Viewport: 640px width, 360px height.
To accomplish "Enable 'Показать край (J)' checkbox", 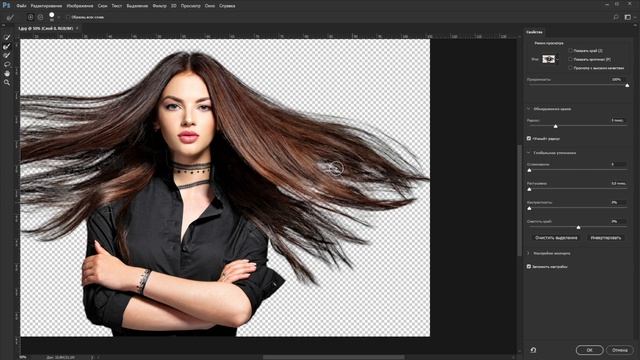I will tap(570, 51).
